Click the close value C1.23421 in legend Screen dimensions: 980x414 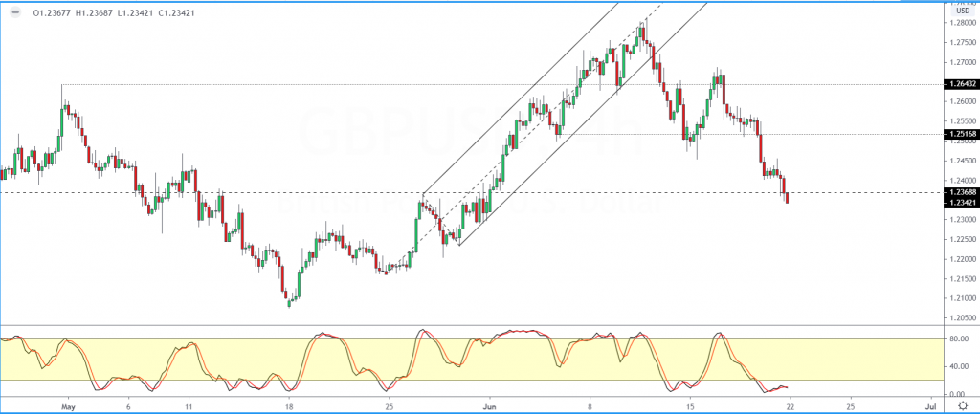click(174, 12)
